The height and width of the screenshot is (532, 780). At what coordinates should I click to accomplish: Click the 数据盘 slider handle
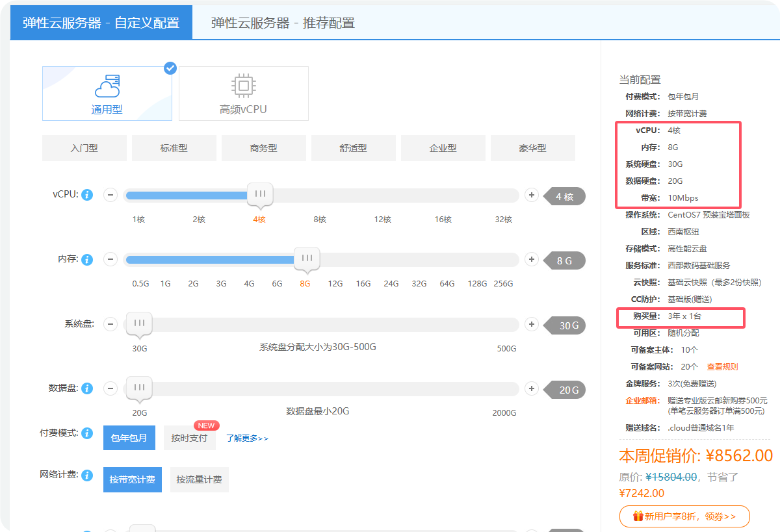click(x=139, y=388)
